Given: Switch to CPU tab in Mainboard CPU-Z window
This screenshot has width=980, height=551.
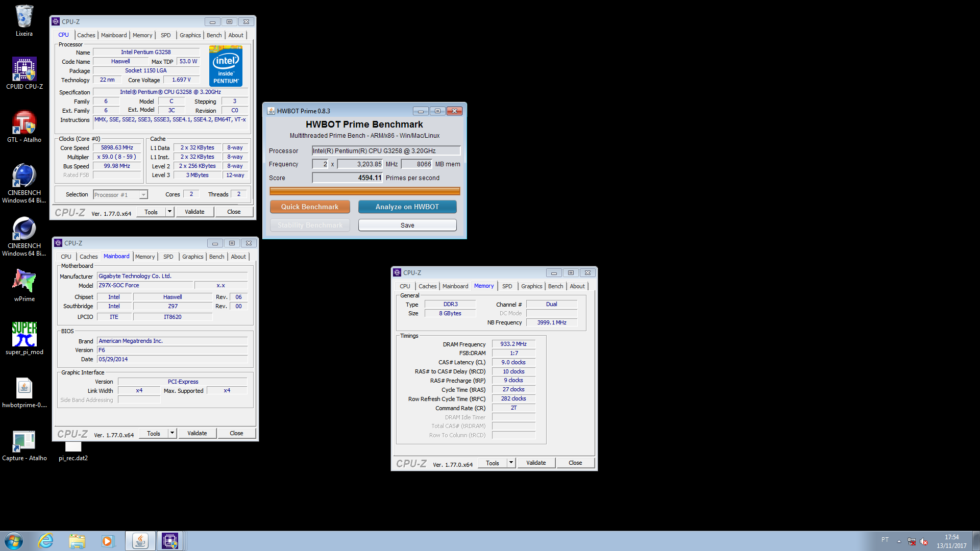Looking at the screenshot, I should [66, 257].
